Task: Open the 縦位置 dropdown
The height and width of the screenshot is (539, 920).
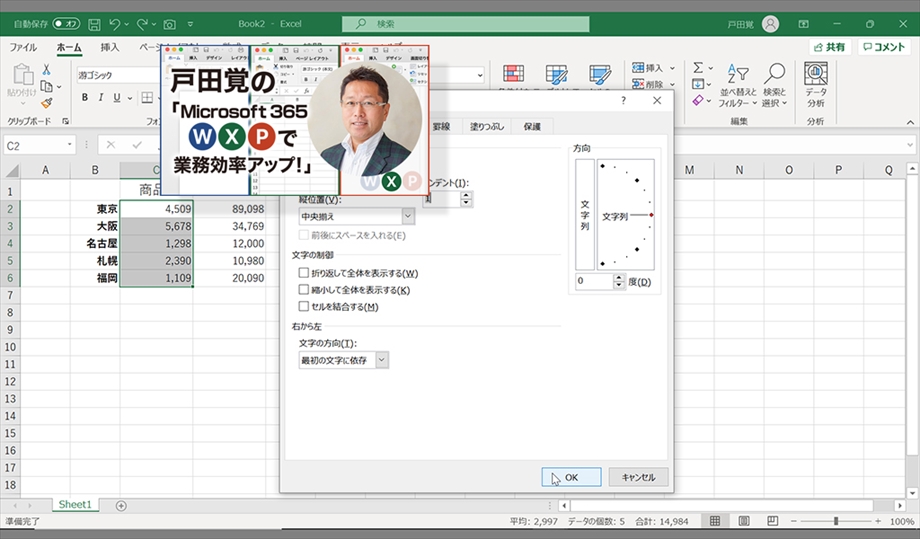Action: click(408, 216)
